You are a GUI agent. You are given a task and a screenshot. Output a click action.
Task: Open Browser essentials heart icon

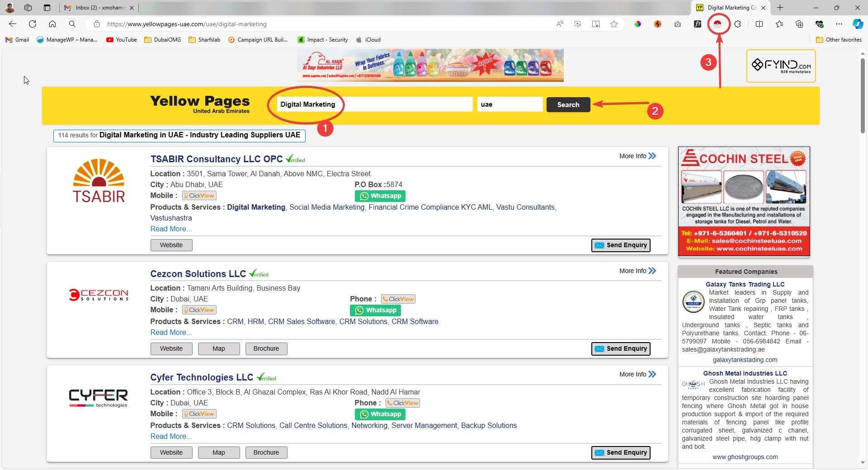pos(819,24)
